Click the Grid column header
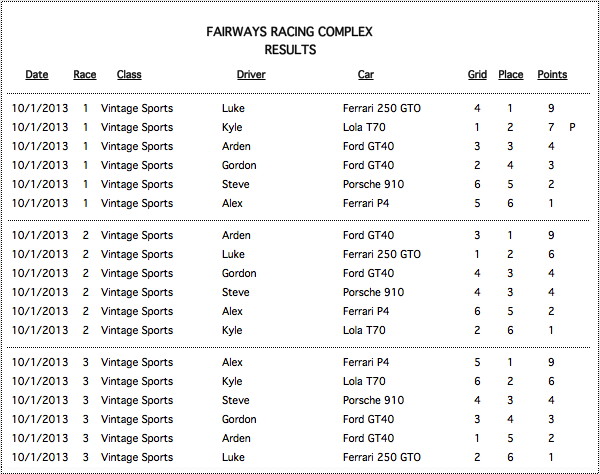Viewport: 600px width, 474px height. point(477,75)
